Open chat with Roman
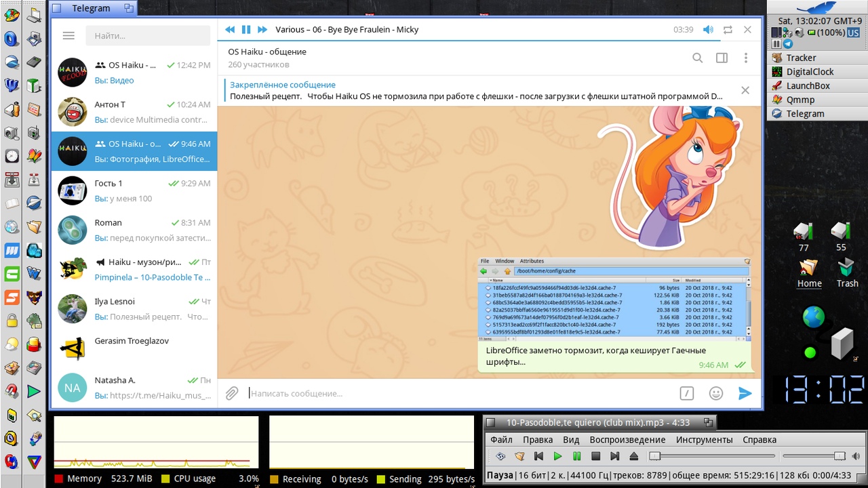The image size is (868, 488). (134, 230)
